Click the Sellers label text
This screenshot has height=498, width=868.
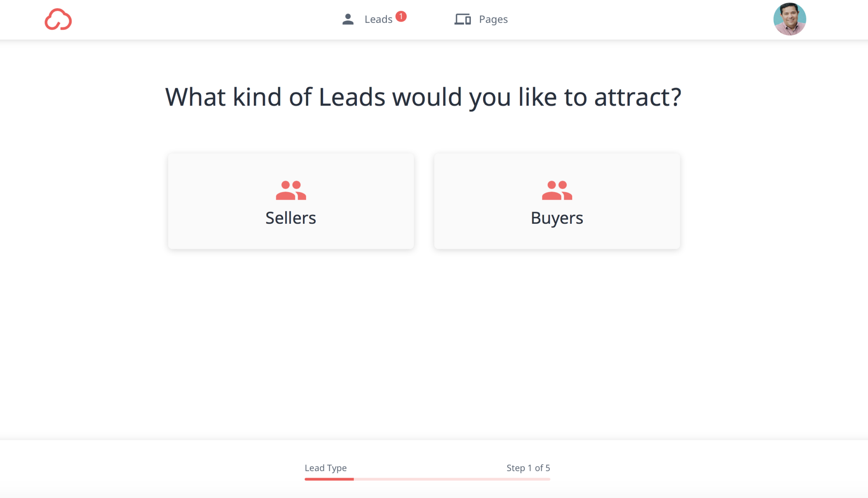(x=291, y=218)
